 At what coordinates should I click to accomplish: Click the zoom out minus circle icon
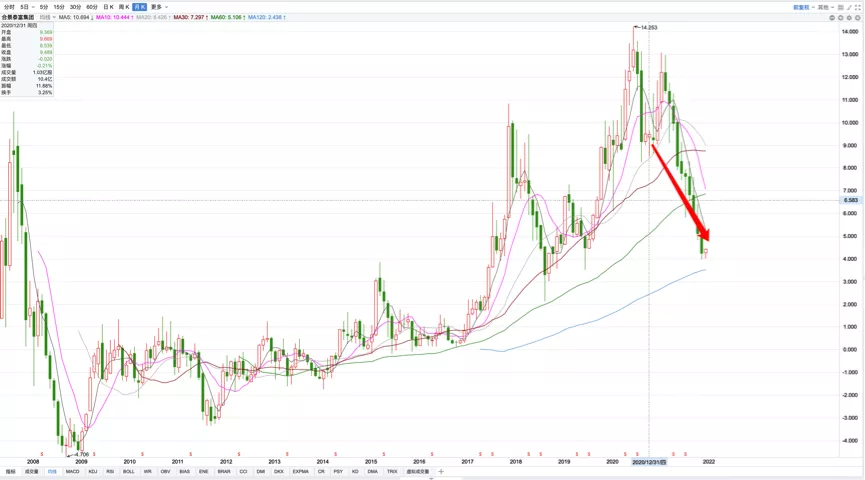(x=832, y=18)
